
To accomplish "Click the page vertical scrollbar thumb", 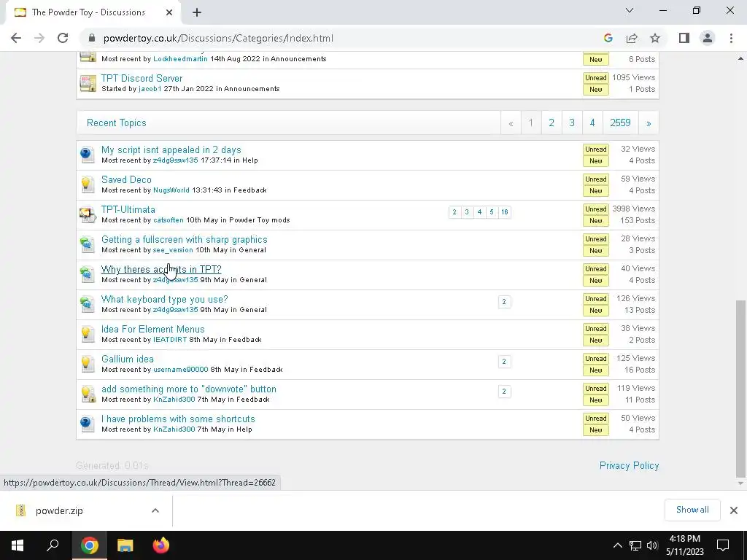I will [x=740, y=388].
